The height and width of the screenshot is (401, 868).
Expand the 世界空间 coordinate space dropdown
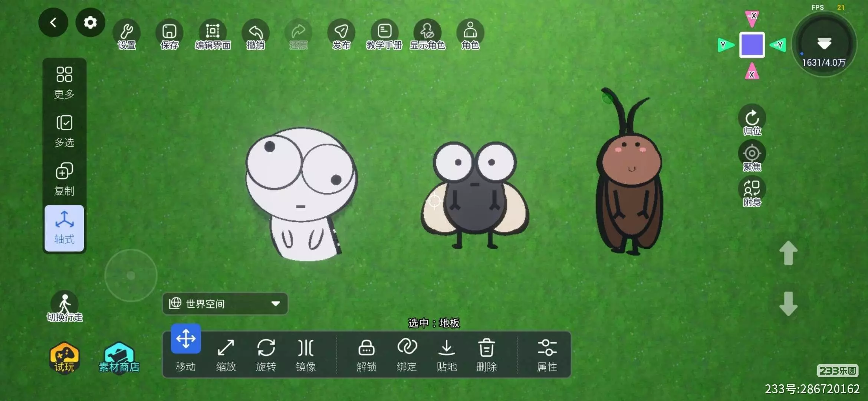coord(225,304)
